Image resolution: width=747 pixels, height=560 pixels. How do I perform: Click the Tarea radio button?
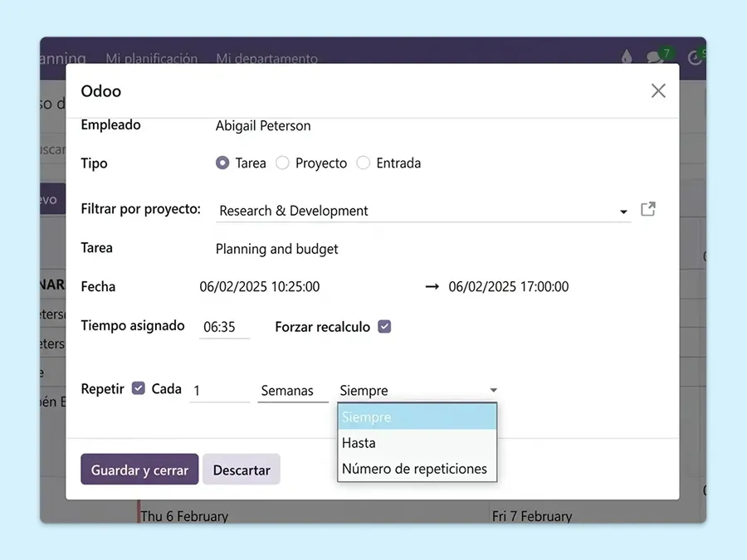tap(221, 163)
